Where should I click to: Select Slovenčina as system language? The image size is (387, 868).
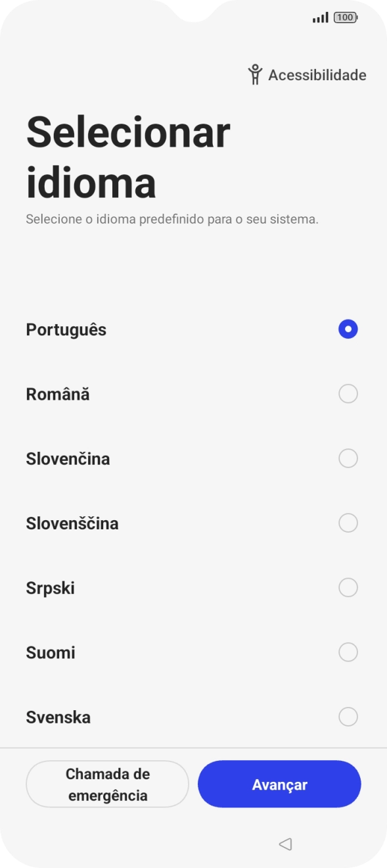pos(348,458)
